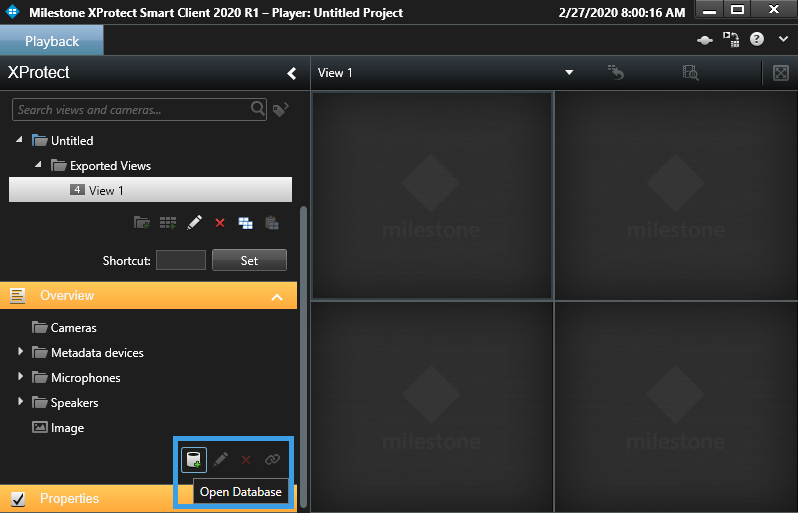798x513 pixels.
Task: Open the Help question mark icon
Action: coord(757,39)
